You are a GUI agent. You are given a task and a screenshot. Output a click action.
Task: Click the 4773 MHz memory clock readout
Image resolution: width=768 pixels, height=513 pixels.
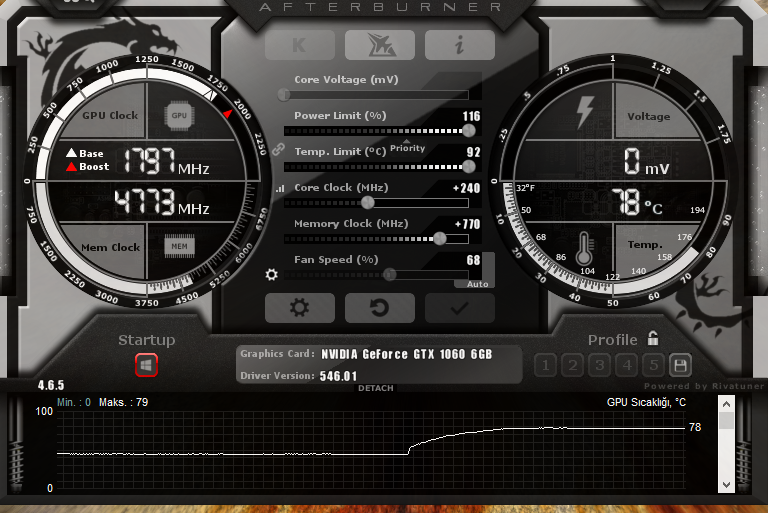[162, 201]
